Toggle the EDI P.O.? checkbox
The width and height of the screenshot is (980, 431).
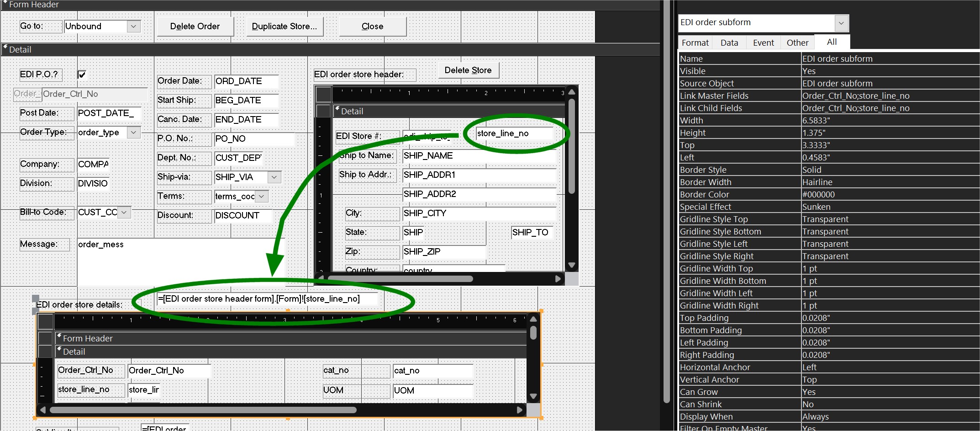pyautogui.click(x=82, y=74)
